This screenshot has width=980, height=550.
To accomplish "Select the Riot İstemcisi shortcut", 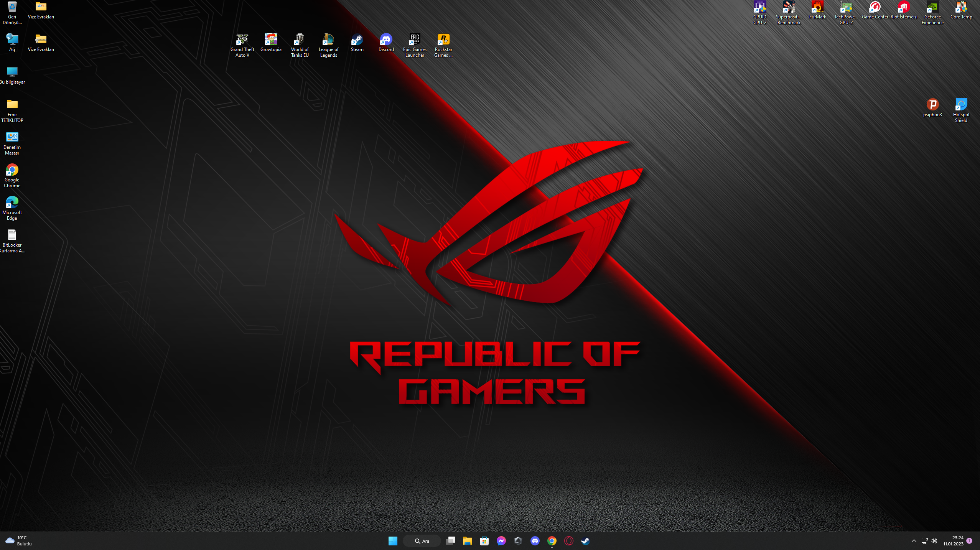I will pos(904,10).
